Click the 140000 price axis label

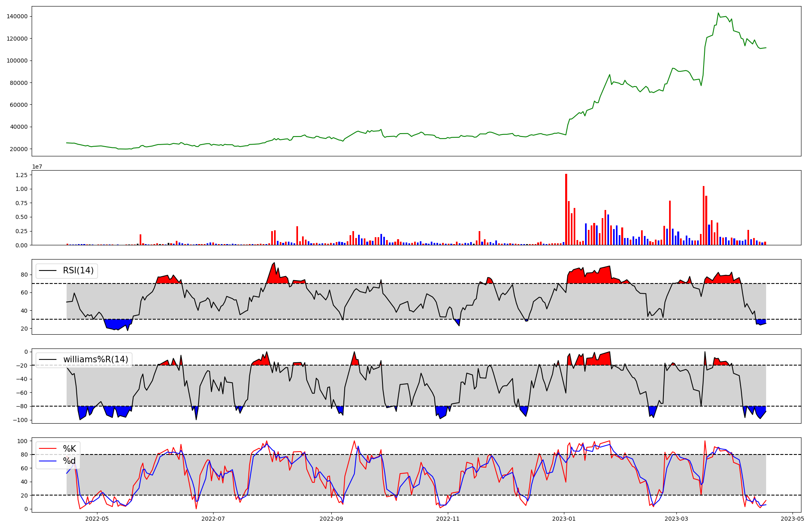click(17, 17)
